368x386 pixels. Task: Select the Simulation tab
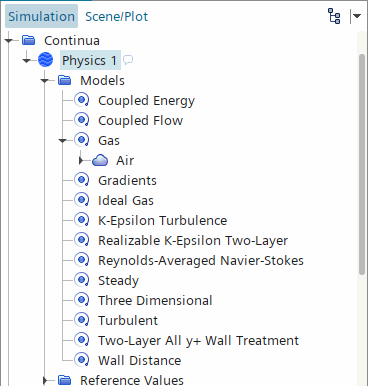pyautogui.click(x=41, y=16)
